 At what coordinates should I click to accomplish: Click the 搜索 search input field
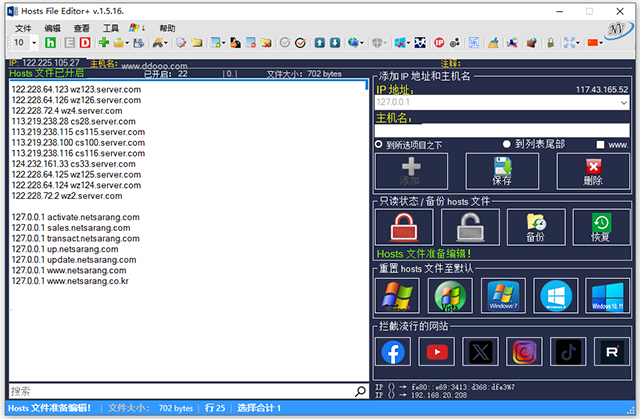pos(181,391)
